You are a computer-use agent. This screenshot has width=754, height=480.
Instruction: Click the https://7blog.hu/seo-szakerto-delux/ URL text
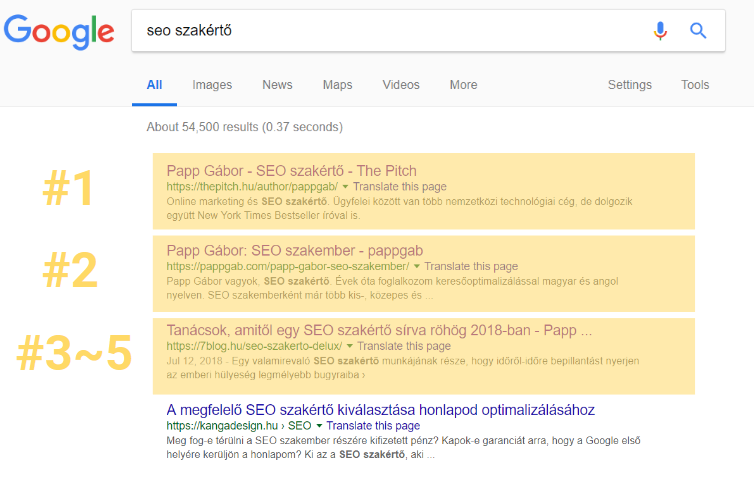coord(254,346)
